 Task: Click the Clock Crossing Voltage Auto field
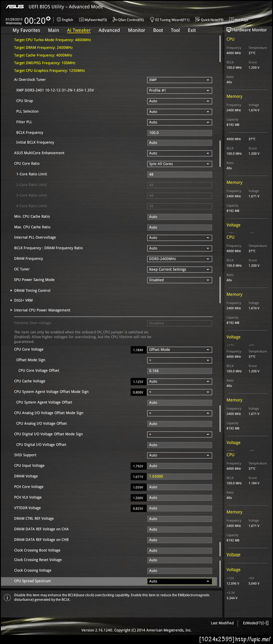180,571
